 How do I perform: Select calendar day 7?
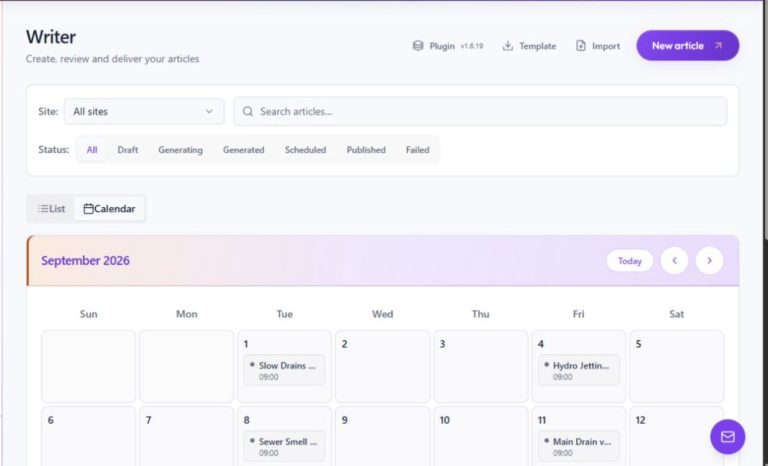pyautogui.click(x=186, y=436)
